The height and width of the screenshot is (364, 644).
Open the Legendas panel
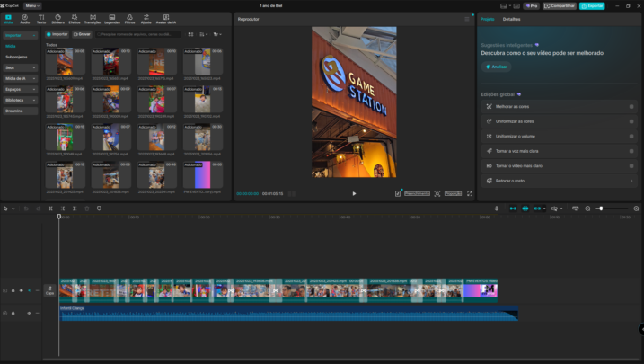[x=112, y=18]
